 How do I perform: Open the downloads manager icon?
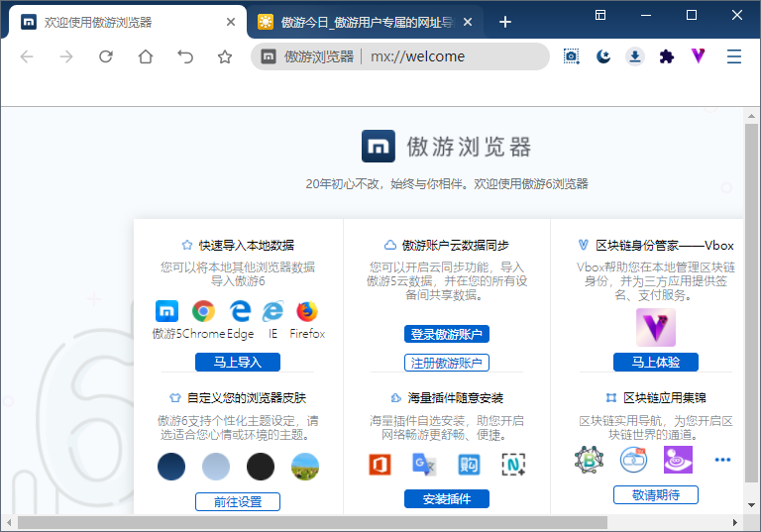pyautogui.click(x=635, y=56)
